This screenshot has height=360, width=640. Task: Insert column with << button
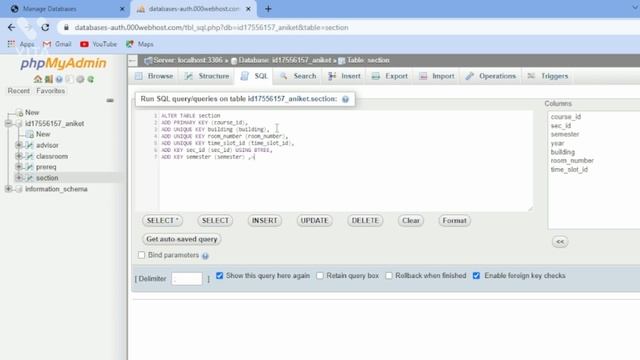(560, 242)
